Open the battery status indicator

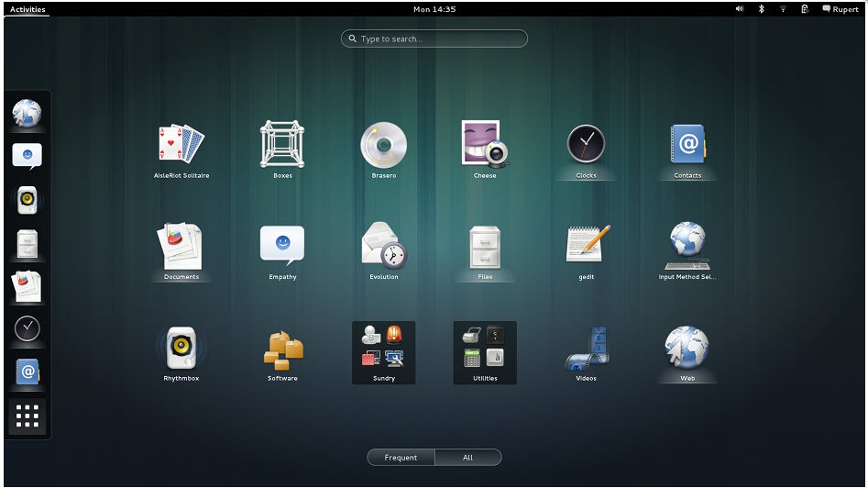pos(805,9)
